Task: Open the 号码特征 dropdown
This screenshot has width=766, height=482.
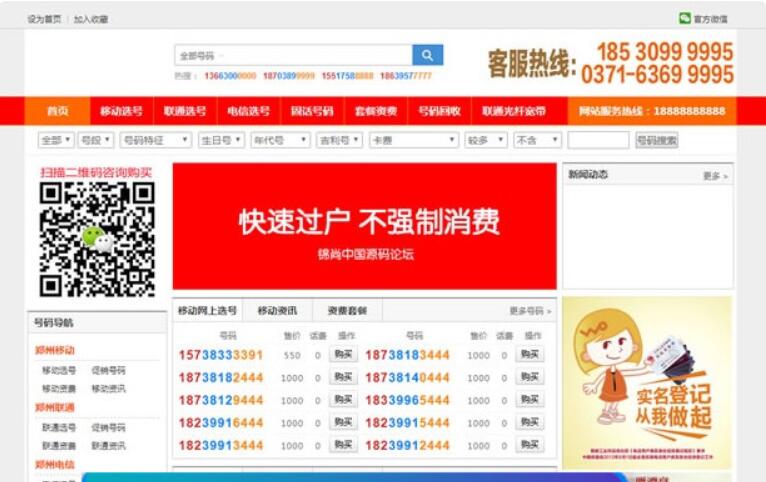Action: (x=155, y=140)
